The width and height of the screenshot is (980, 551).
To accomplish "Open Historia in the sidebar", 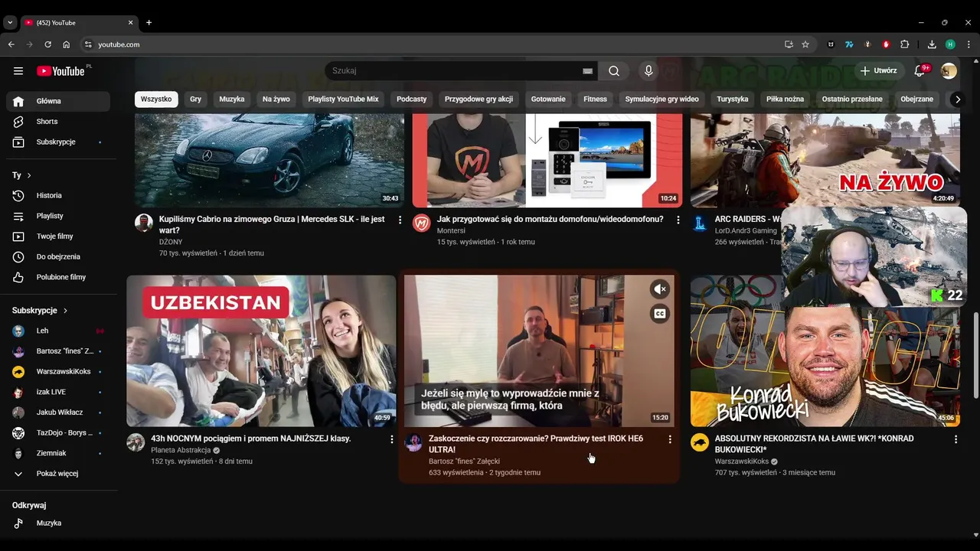I will (58, 196).
